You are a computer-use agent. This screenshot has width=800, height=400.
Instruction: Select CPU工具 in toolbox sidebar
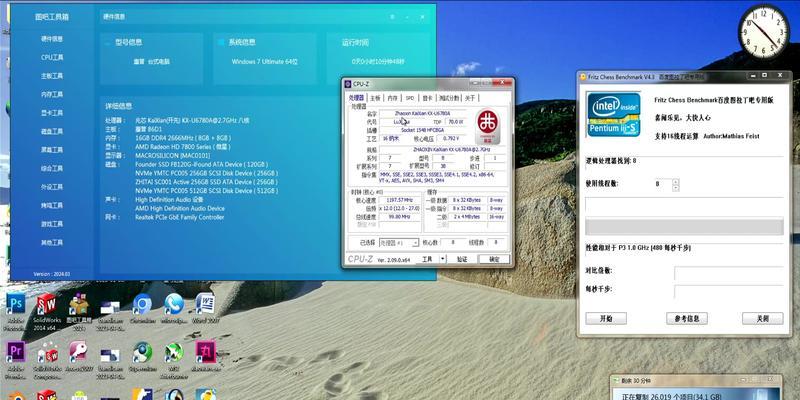tap(52, 58)
